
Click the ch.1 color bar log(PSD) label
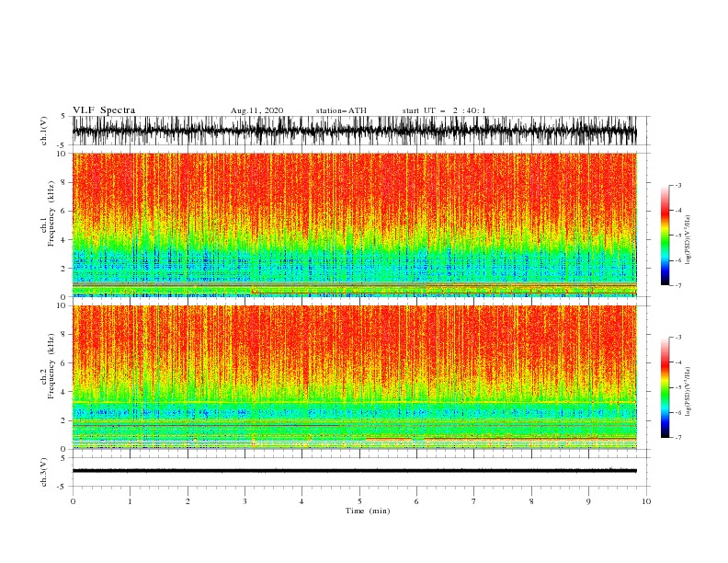pyautogui.click(x=688, y=240)
